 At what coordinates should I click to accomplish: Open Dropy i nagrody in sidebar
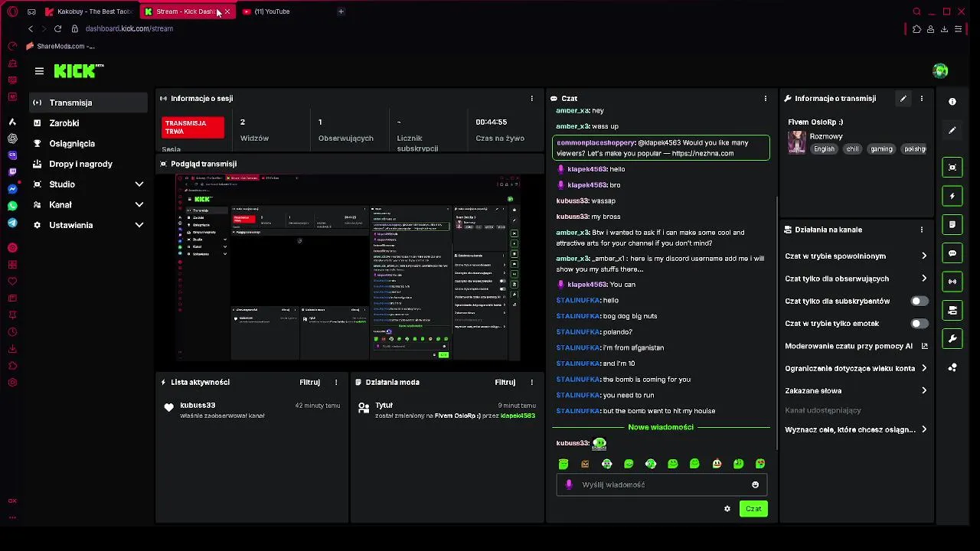pos(88,164)
